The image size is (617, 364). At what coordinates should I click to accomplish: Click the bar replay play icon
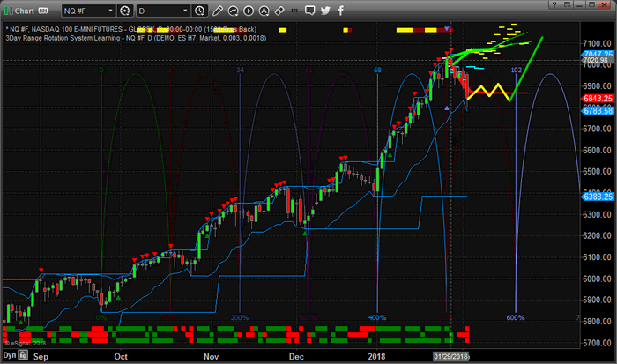[249, 11]
